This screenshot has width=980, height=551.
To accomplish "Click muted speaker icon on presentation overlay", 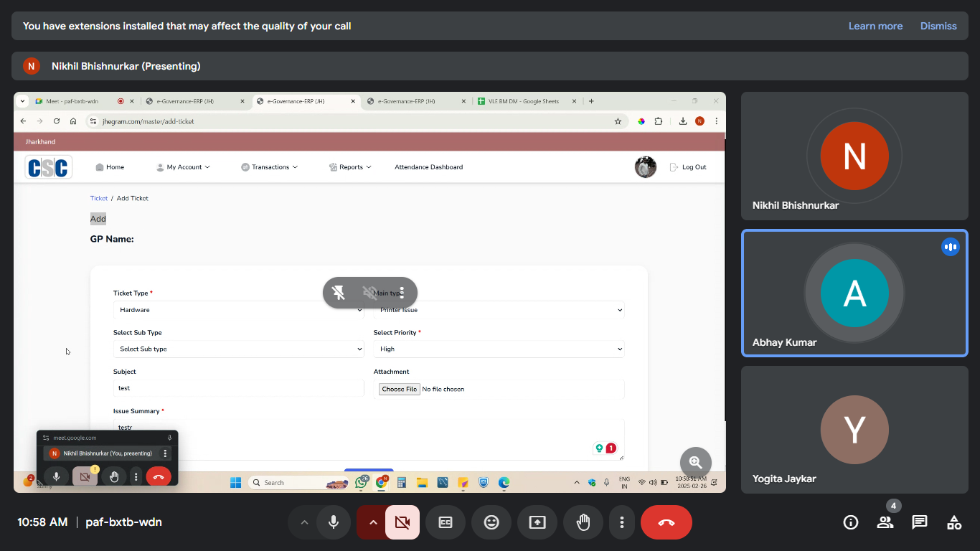I will tap(370, 293).
